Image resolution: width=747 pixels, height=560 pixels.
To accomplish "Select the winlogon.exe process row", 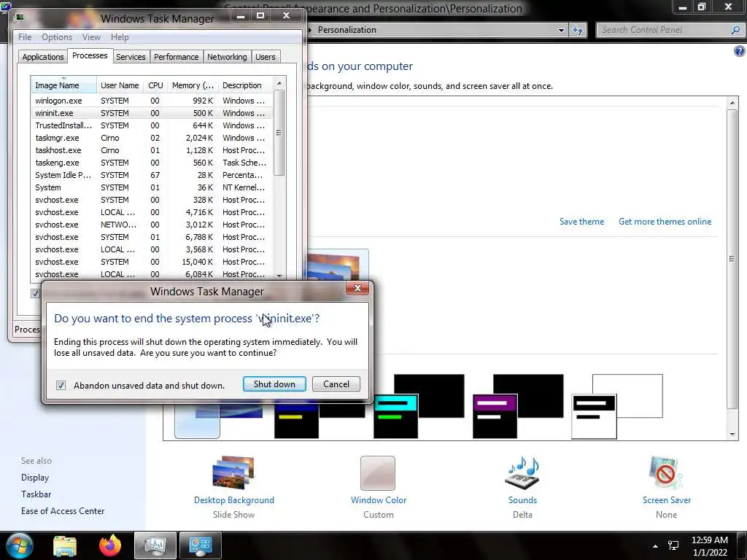I will coord(152,101).
